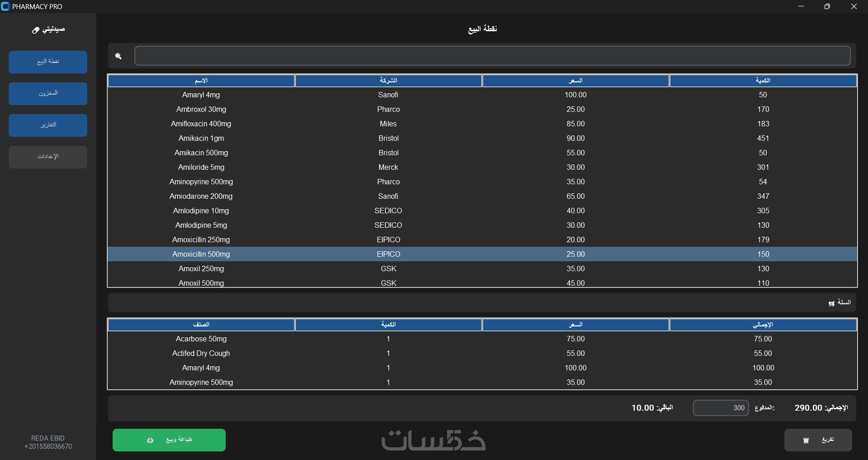Click the الشركة column header
Image resolution: width=868 pixels, height=460 pixels.
[x=389, y=81]
